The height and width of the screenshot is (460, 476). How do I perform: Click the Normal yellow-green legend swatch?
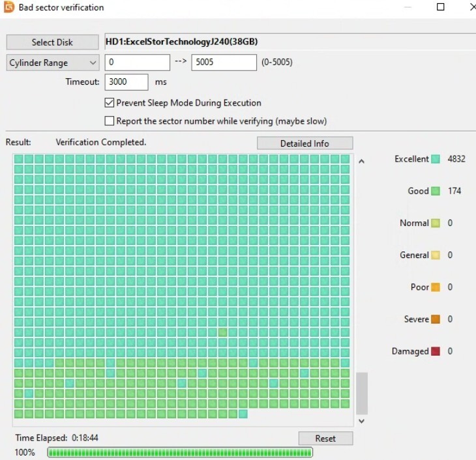pos(436,223)
